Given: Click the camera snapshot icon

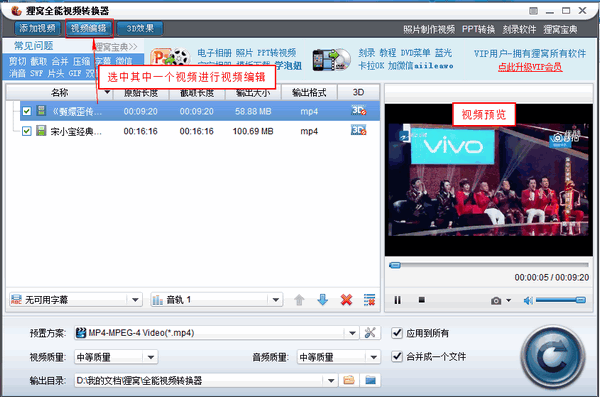Looking at the screenshot, I should click(496, 301).
